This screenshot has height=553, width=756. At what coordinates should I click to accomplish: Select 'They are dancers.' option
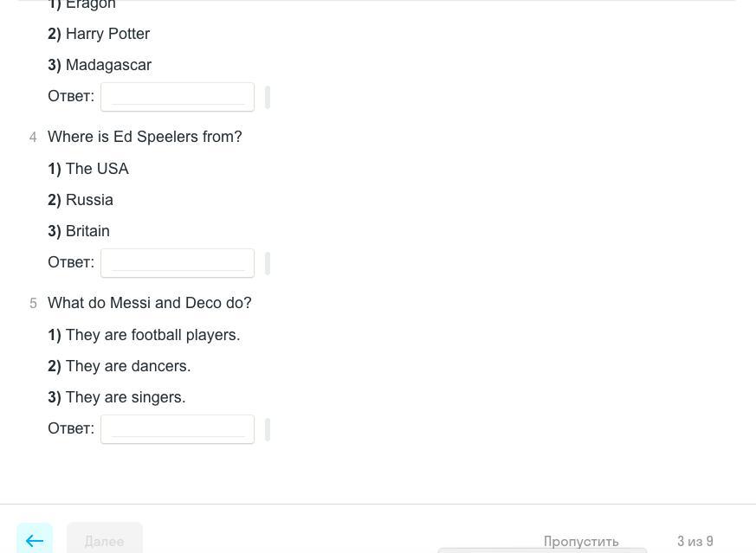pyautogui.click(x=128, y=366)
